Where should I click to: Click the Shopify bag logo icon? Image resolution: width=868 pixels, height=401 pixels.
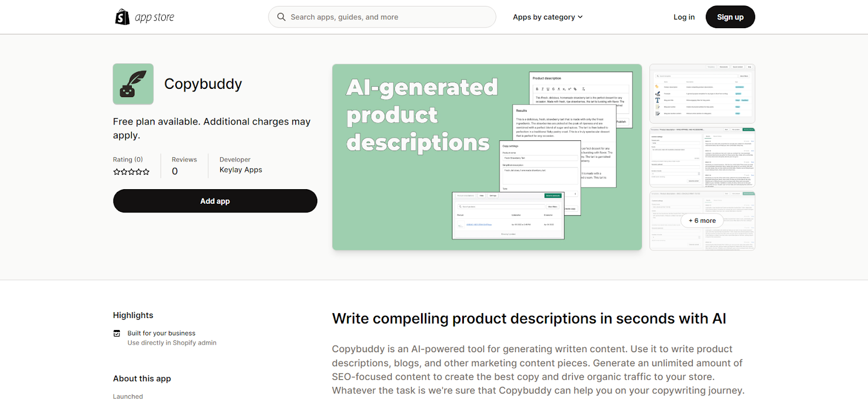click(122, 17)
